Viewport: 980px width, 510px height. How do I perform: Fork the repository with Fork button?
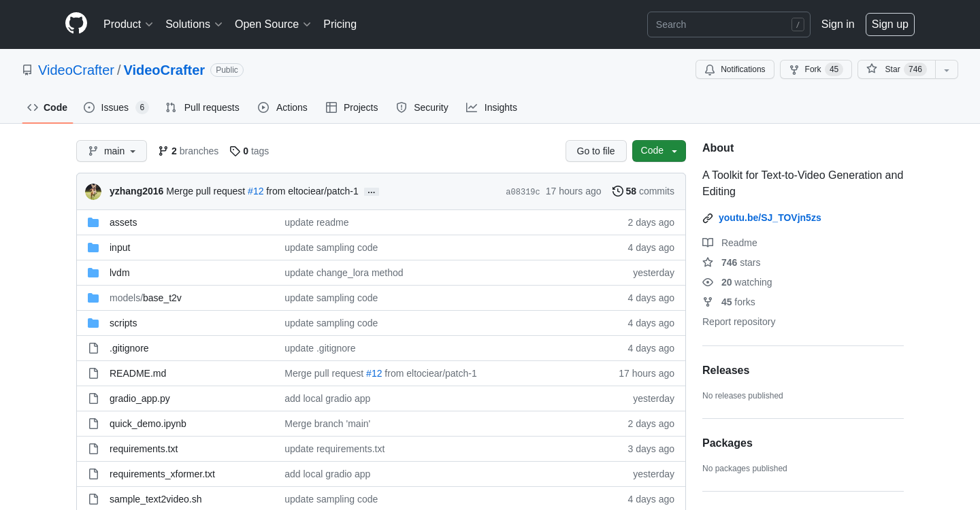816,69
